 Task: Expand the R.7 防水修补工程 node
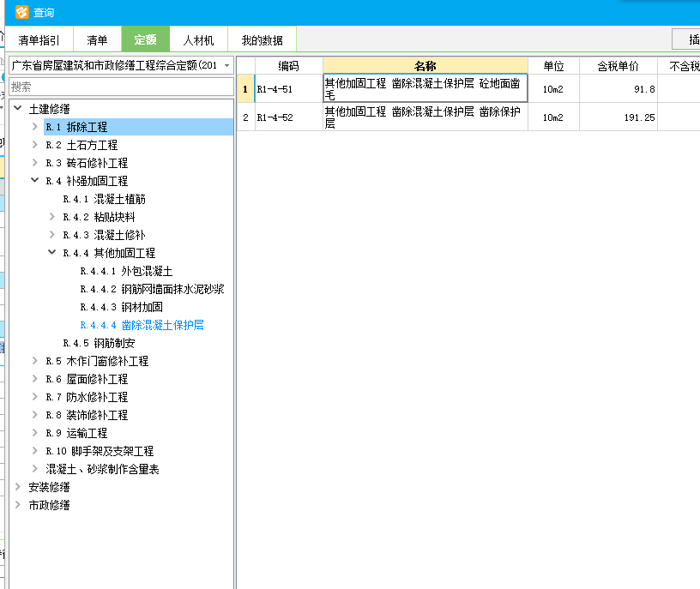[35, 397]
